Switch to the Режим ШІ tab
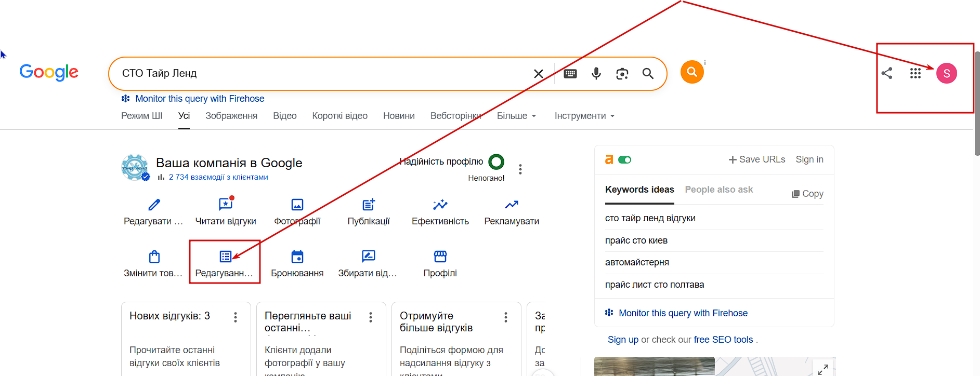The height and width of the screenshot is (376, 980). [x=142, y=116]
